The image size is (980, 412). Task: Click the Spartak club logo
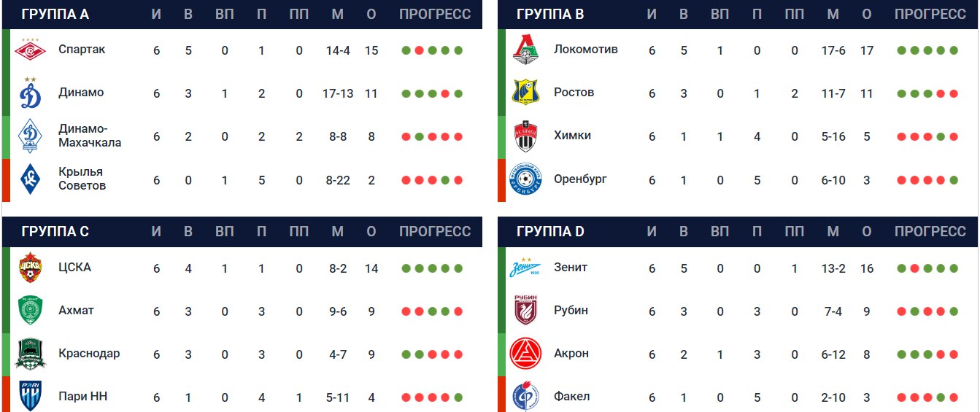[x=30, y=50]
